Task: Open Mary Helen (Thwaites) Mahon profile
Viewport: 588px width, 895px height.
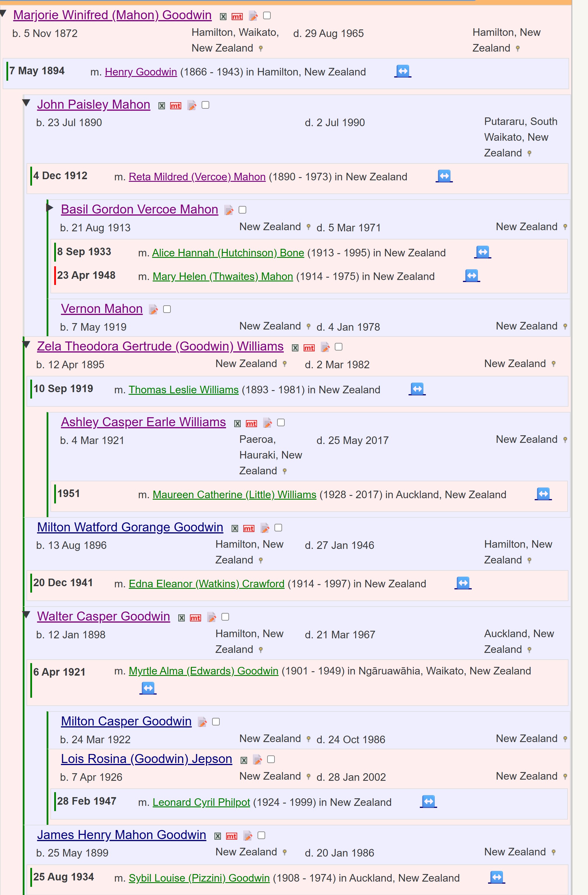Action: [223, 276]
